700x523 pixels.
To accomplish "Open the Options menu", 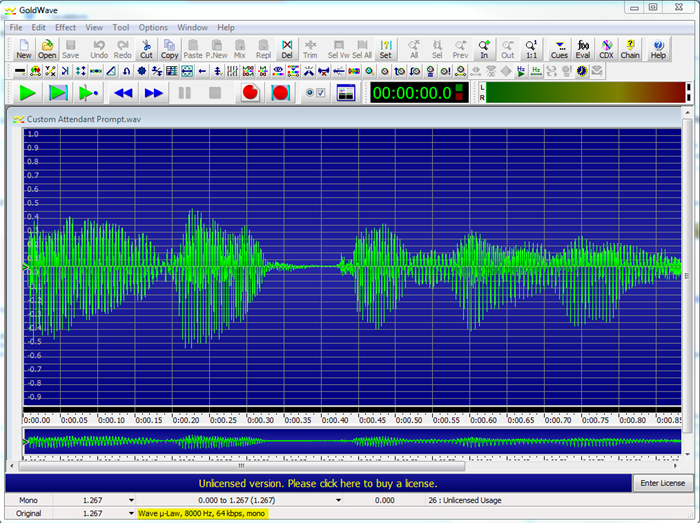I will pyautogui.click(x=153, y=27).
